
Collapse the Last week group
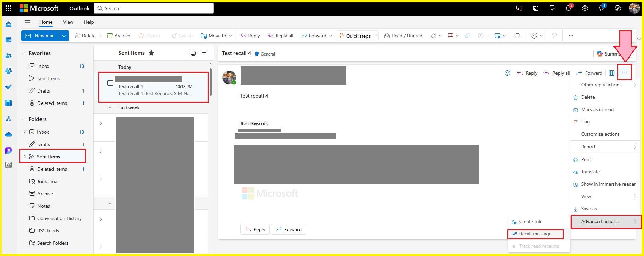point(110,108)
